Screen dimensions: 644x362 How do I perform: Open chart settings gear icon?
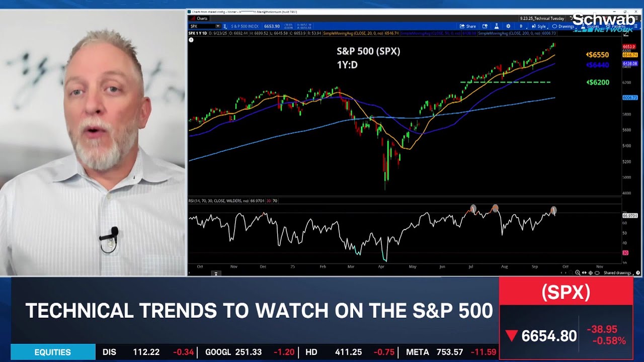click(508, 26)
